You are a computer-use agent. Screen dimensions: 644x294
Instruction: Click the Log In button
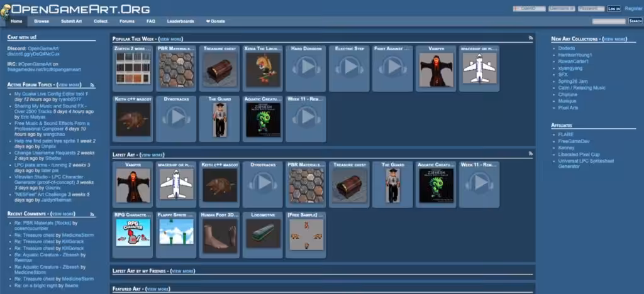614,9
